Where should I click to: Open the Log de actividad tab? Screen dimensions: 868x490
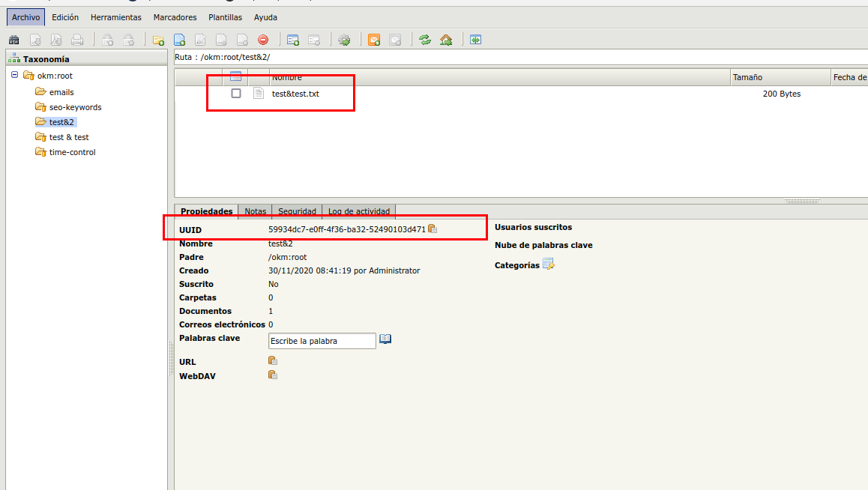coord(358,211)
